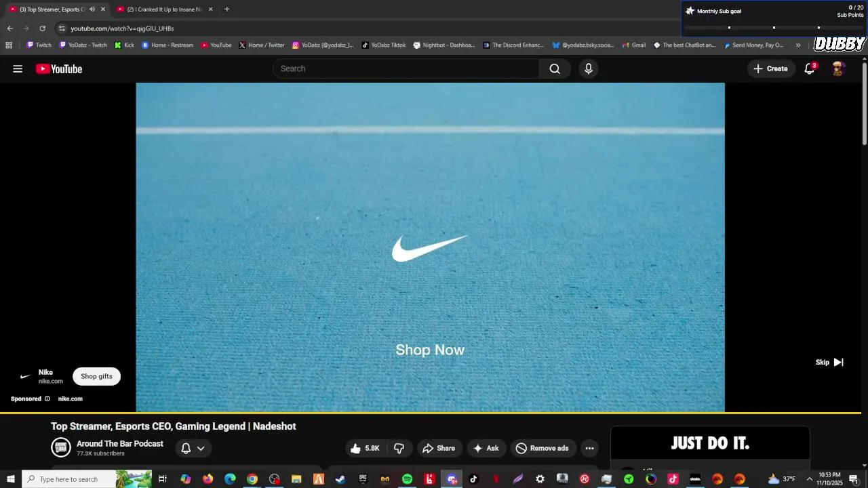Click the yellow ad progress bar
This screenshot has height=488, width=868.
tap(430, 412)
